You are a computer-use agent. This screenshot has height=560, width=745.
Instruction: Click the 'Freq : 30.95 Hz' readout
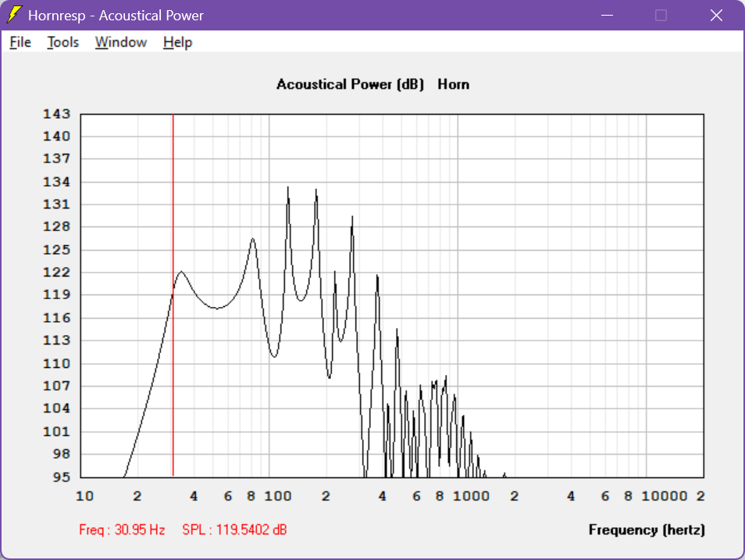pyautogui.click(x=122, y=530)
